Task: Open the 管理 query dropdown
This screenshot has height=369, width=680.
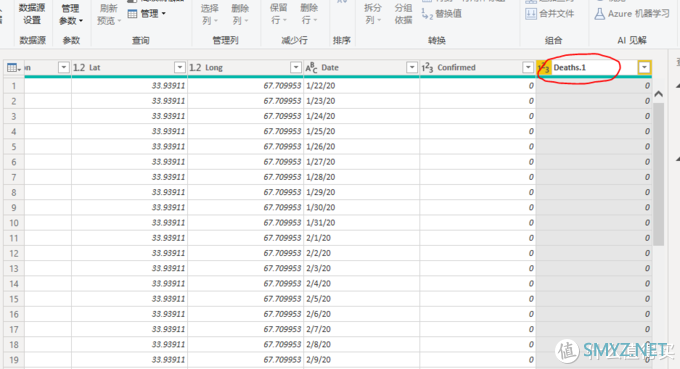Action: [147, 14]
